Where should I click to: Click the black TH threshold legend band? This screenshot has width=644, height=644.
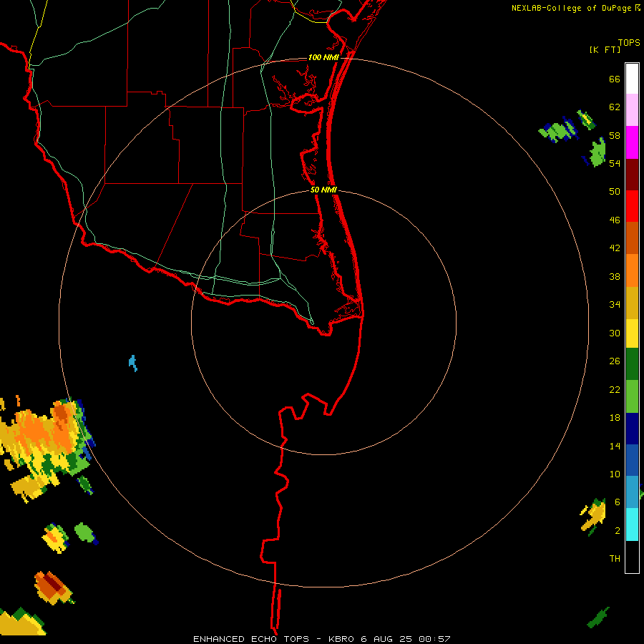pos(632,557)
